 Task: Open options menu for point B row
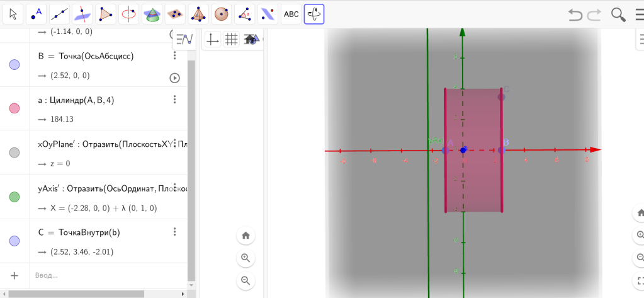tap(175, 56)
